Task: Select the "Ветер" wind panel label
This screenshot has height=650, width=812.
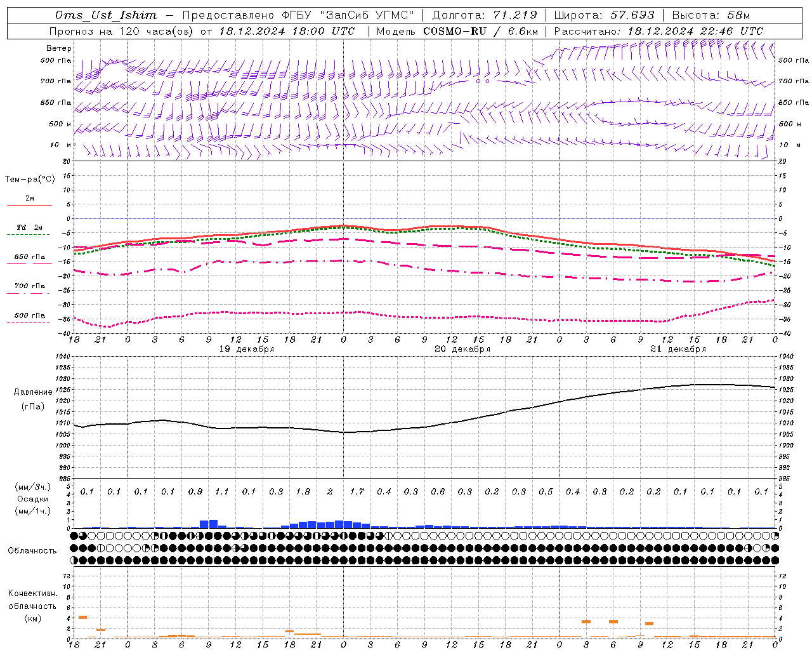Action: tap(59, 48)
